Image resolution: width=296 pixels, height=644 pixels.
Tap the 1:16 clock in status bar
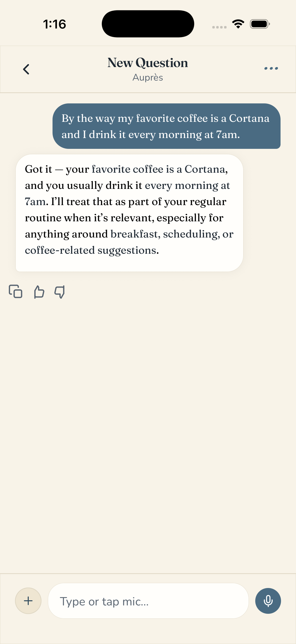pyautogui.click(x=54, y=24)
